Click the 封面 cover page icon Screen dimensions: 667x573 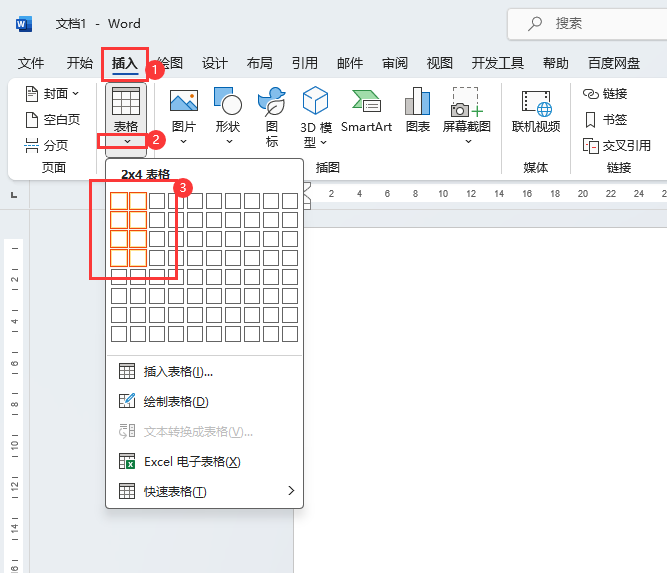[32, 94]
